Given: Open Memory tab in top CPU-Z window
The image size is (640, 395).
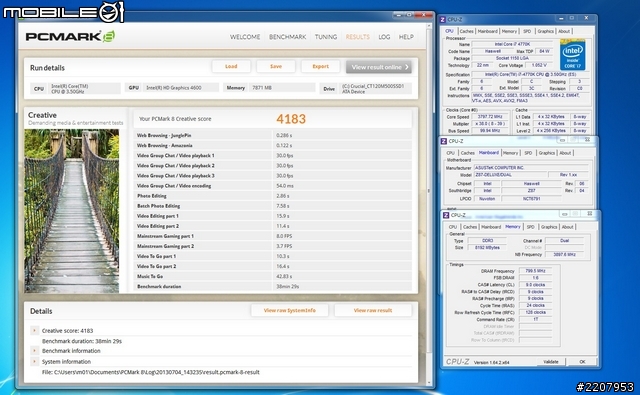Looking at the screenshot, I should coord(509,31).
